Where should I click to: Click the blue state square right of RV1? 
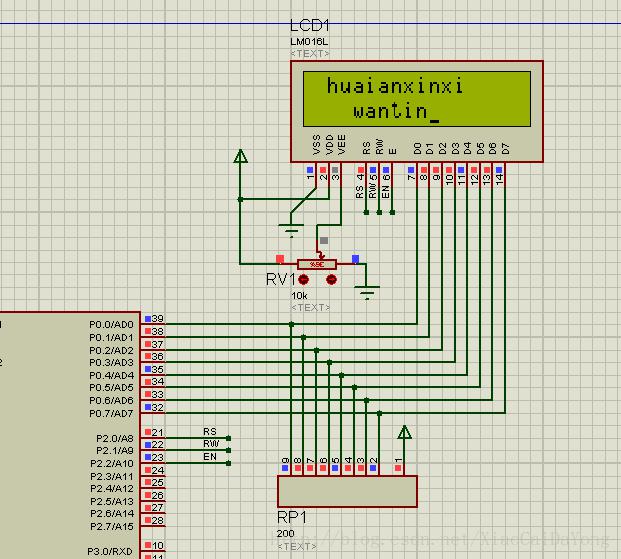click(x=356, y=259)
